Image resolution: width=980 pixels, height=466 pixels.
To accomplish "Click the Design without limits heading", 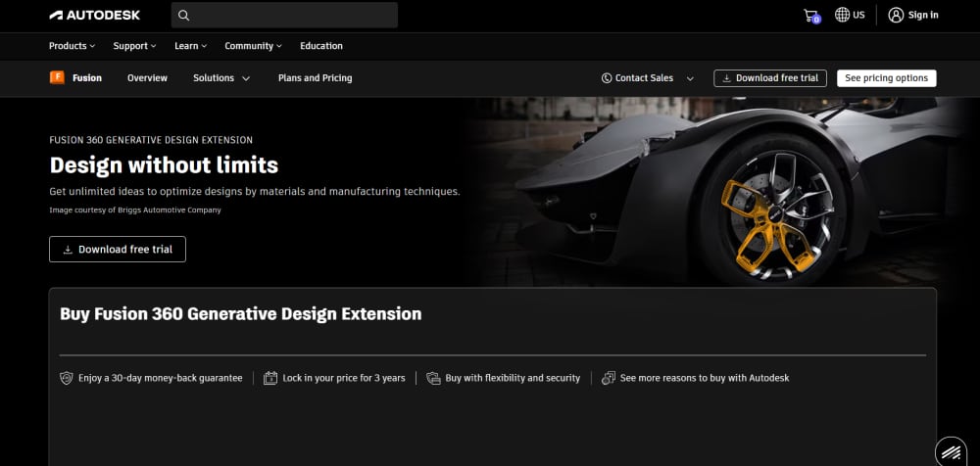I will coord(164,165).
